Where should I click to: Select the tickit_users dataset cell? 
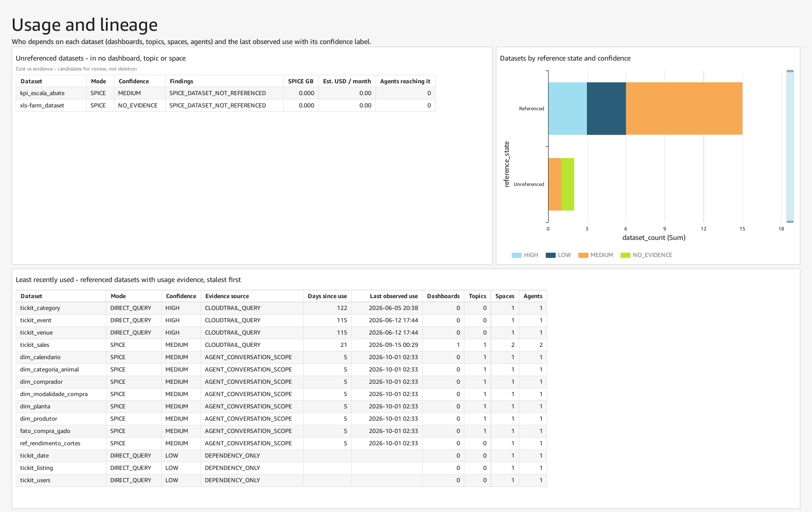[x=61, y=480]
